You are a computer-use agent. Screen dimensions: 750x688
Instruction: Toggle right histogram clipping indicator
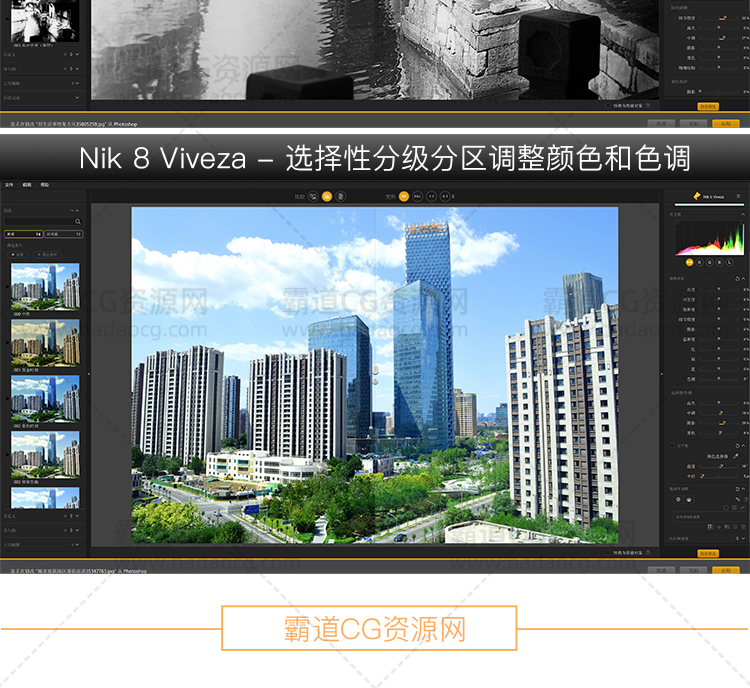coord(742,222)
